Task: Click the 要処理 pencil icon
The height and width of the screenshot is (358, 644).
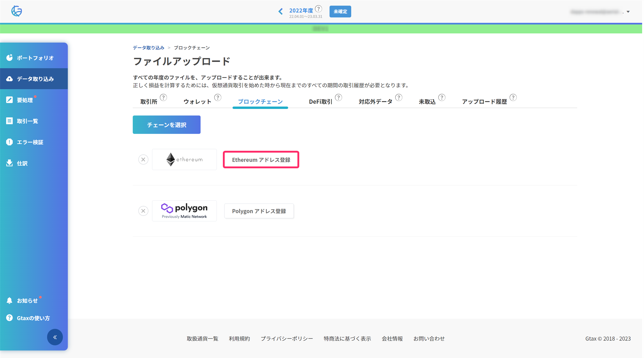Action: pyautogui.click(x=9, y=100)
